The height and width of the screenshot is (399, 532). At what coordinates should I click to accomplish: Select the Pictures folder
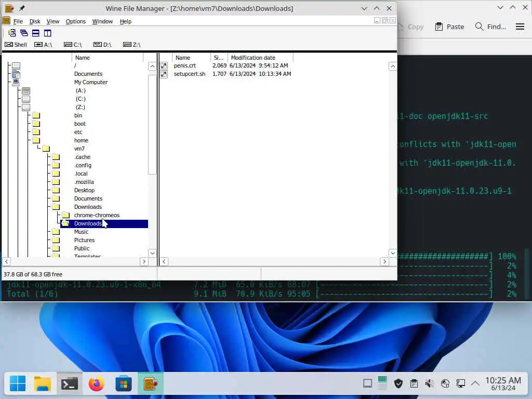point(84,240)
